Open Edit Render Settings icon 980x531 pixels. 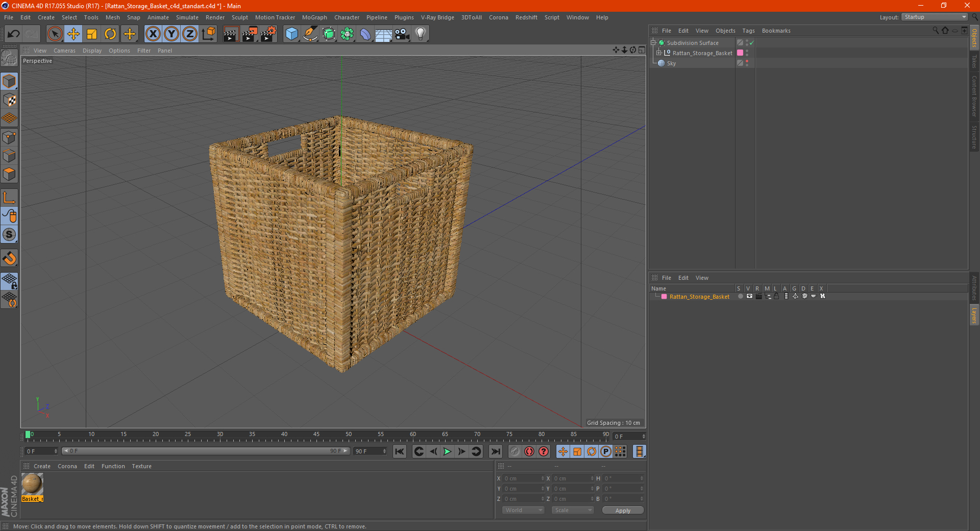pyautogui.click(x=268, y=34)
